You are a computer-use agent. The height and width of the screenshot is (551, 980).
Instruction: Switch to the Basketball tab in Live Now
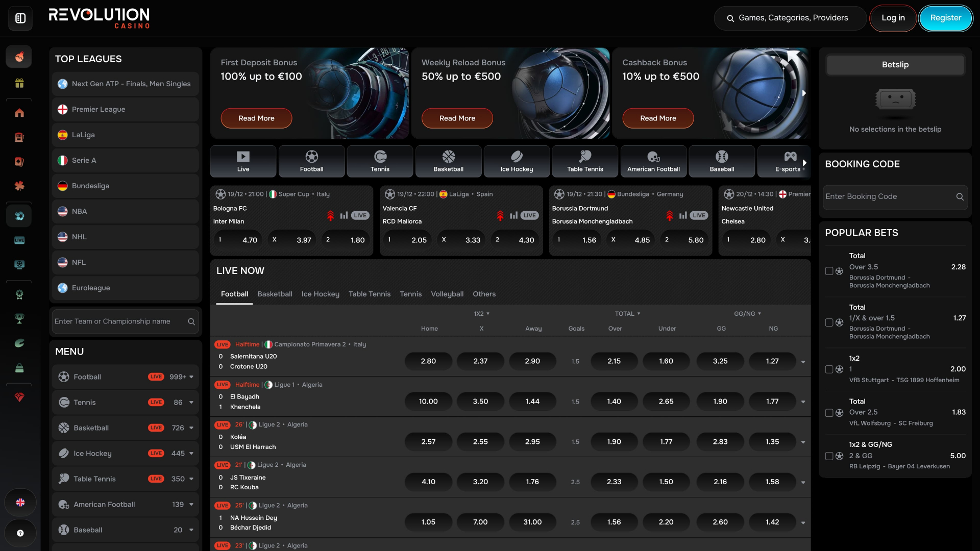click(275, 294)
